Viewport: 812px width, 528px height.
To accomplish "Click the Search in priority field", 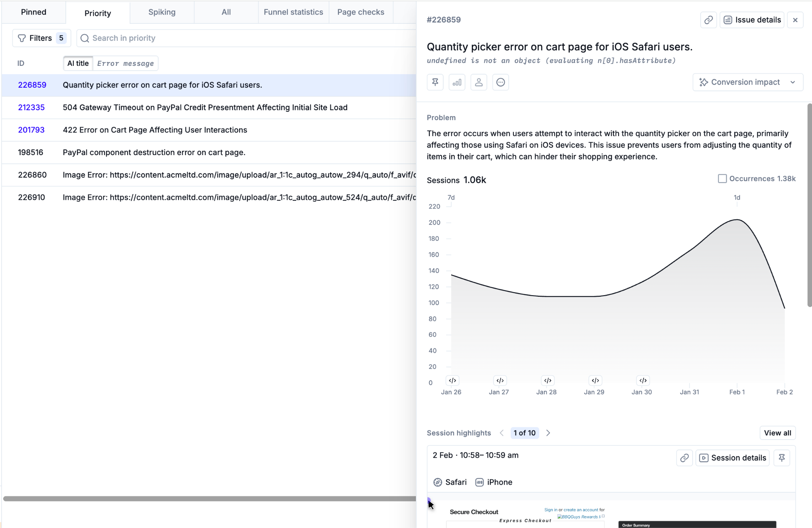I will pos(246,38).
